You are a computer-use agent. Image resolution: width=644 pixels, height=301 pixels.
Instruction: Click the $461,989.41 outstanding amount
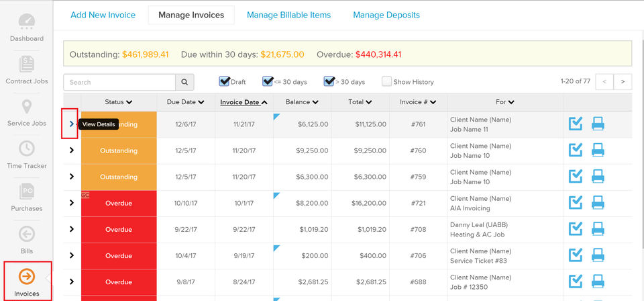pos(146,54)
